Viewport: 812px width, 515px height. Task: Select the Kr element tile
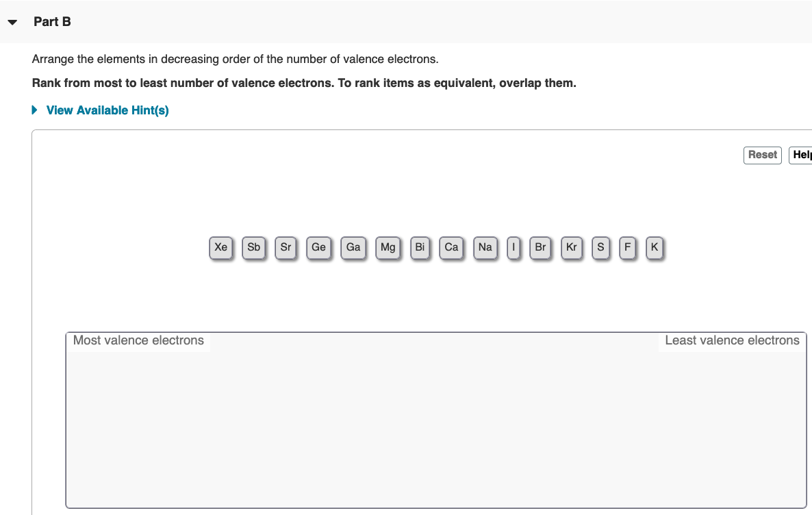(x=571, y=247)
